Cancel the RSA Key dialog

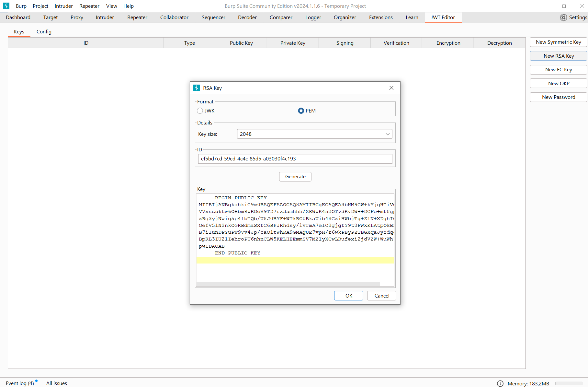click(382, 296)
